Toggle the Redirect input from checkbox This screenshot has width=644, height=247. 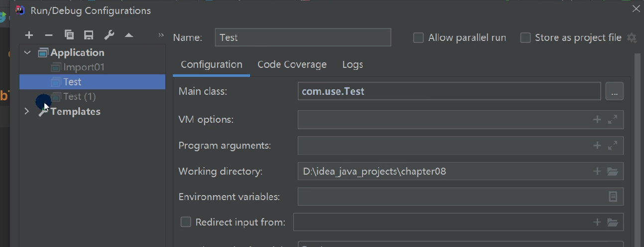point(186,222)
